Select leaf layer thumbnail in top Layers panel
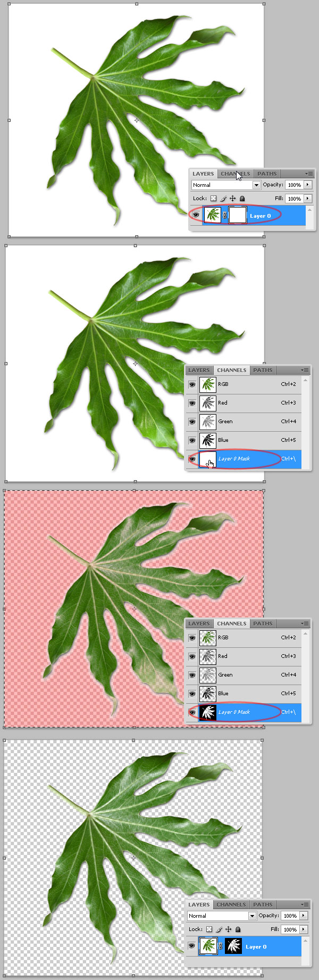 [x=213, y=216]
